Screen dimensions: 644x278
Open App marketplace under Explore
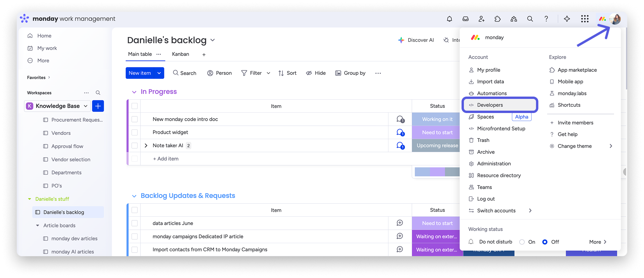click(577, 70)
